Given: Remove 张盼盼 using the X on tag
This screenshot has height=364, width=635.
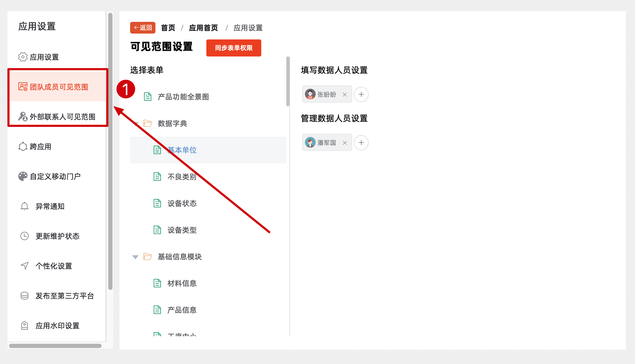Looking at the screenshot, I should pyautogui.click(x=345, y=95).
